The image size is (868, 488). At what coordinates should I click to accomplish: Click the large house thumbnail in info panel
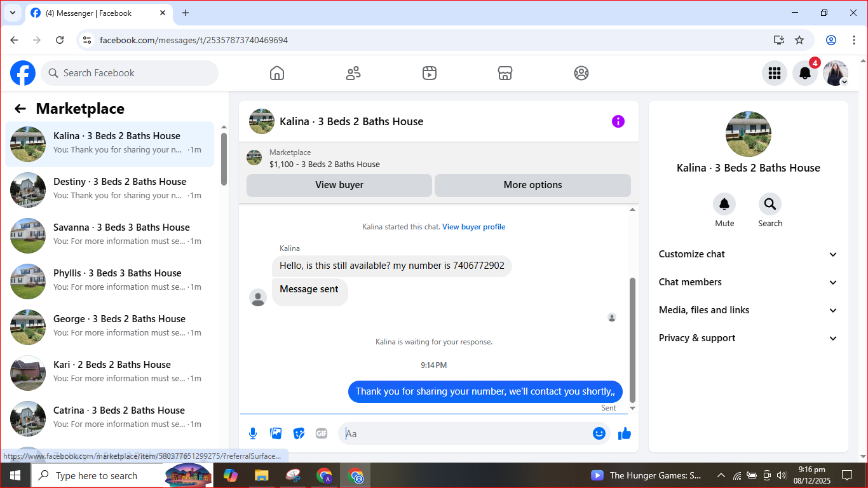pyautogui.click(x=749, y=134)
